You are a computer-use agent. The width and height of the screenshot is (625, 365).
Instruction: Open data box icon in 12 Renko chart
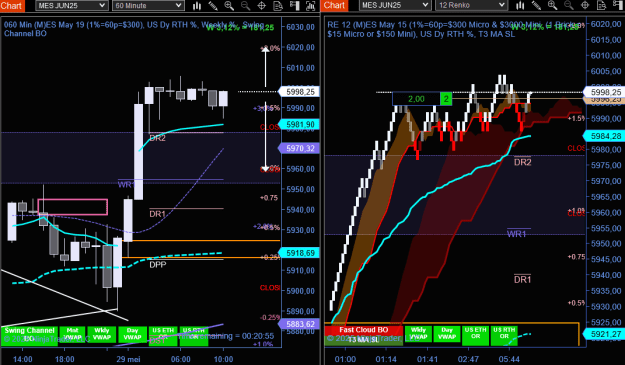point(601,6)
